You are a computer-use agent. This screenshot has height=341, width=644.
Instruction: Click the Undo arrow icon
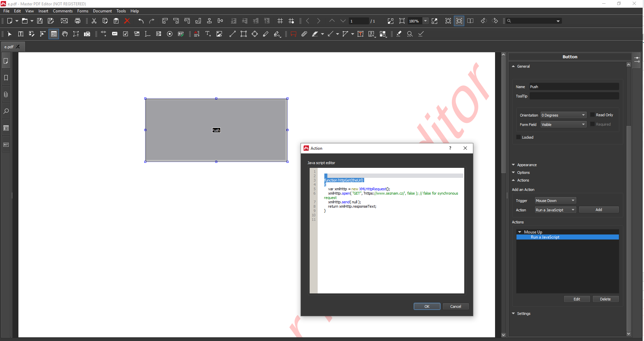[141, 21]
